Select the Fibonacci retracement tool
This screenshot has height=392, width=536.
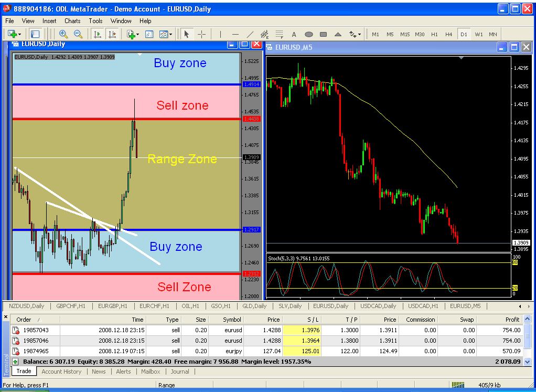click(x=280, y=34)
